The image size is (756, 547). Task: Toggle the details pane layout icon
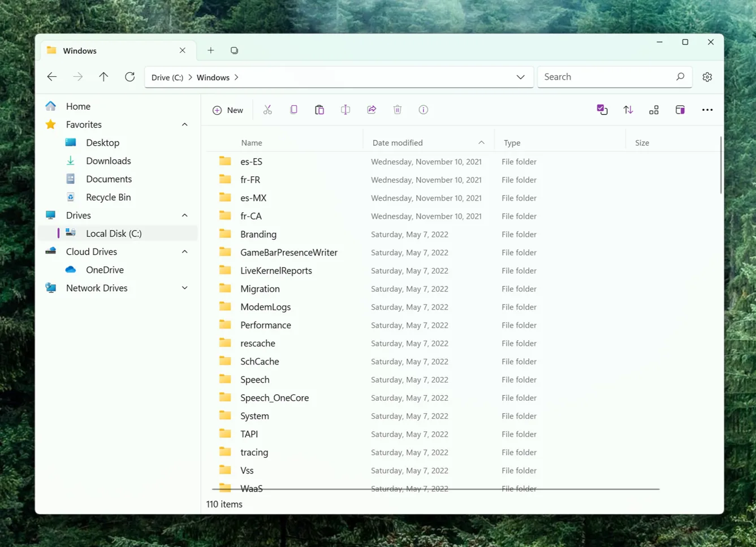click(x=680, y=109)
